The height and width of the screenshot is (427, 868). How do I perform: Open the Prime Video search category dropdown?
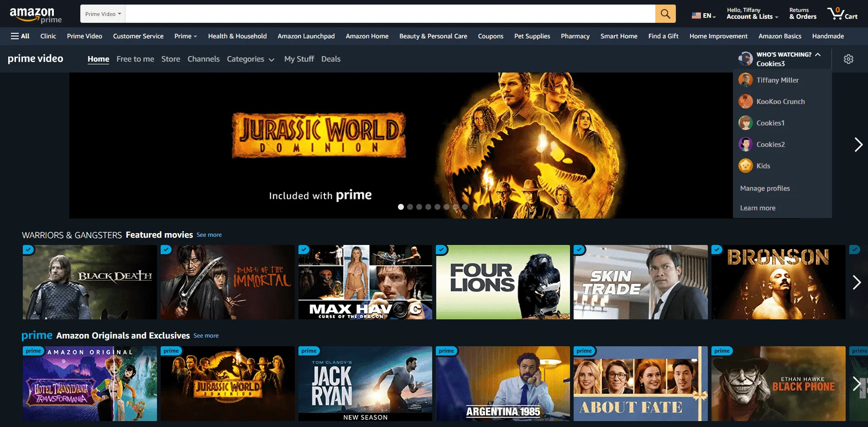tap(103, 14)
